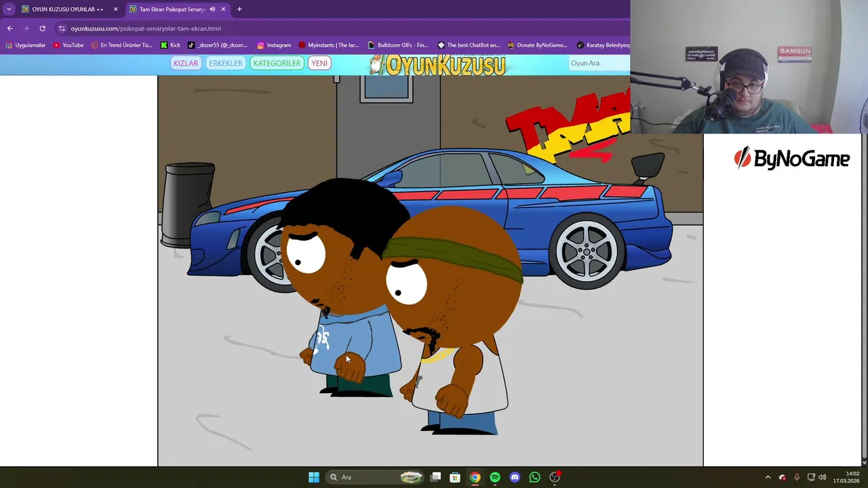Open Discord from the taskbar

coord(515,477)
